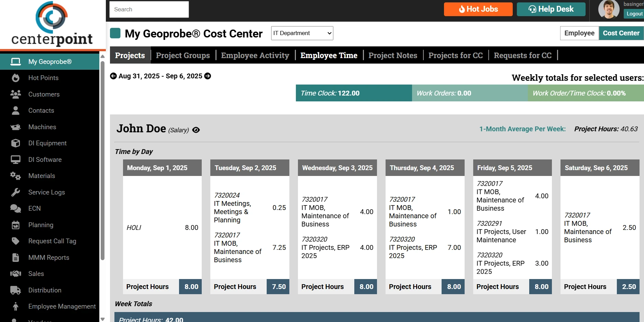Click the ECN chat bubbles icon
The width and height of the screenshot is (644, 322).
(x=15, y=208)
